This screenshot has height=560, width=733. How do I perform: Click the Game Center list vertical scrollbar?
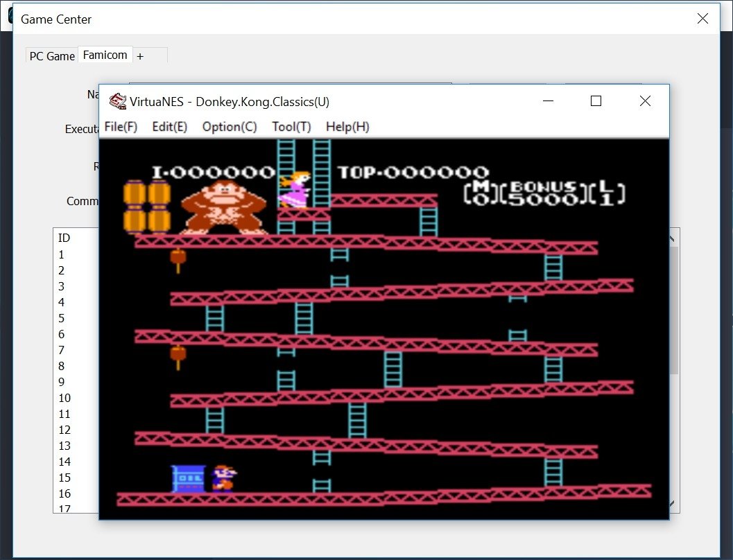coord(673,309)
